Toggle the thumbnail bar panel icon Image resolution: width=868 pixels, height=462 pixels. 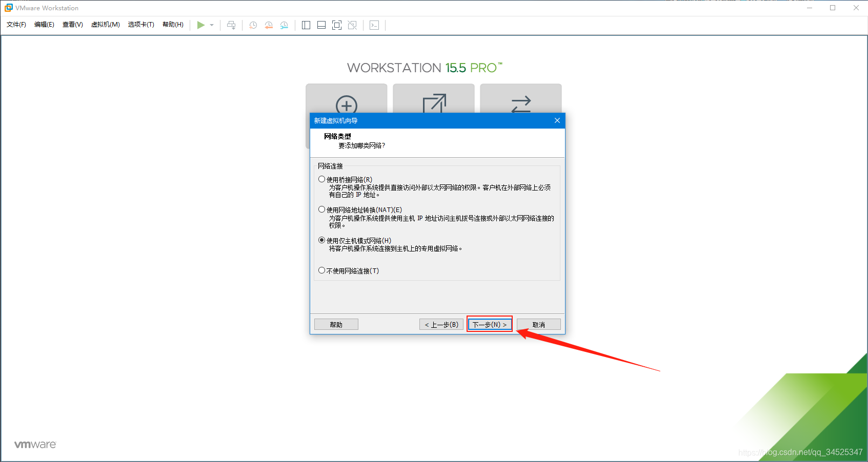pos(321,25)
